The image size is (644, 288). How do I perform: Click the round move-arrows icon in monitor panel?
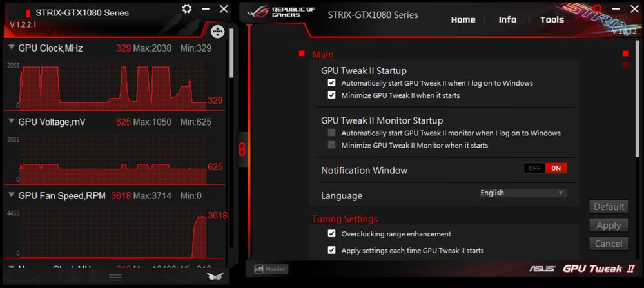(x=217, y=31)
